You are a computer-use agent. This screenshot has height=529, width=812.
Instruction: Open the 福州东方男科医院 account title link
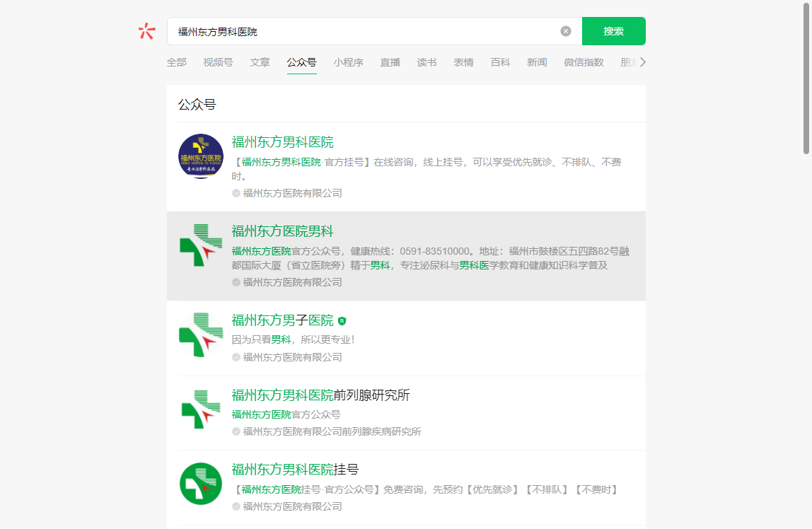click(282, 142)
